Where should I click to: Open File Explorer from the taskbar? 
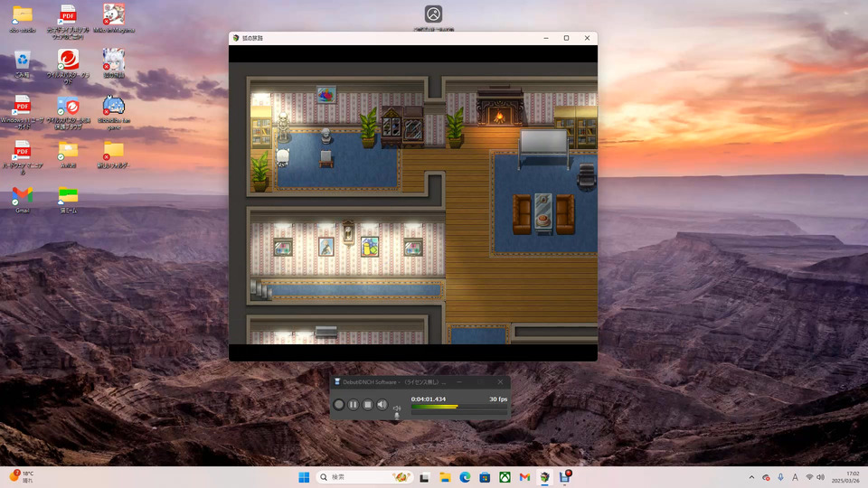[445, 477]
